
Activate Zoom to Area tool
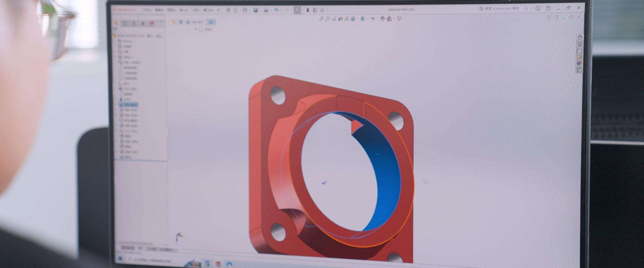tap(327, 19)
